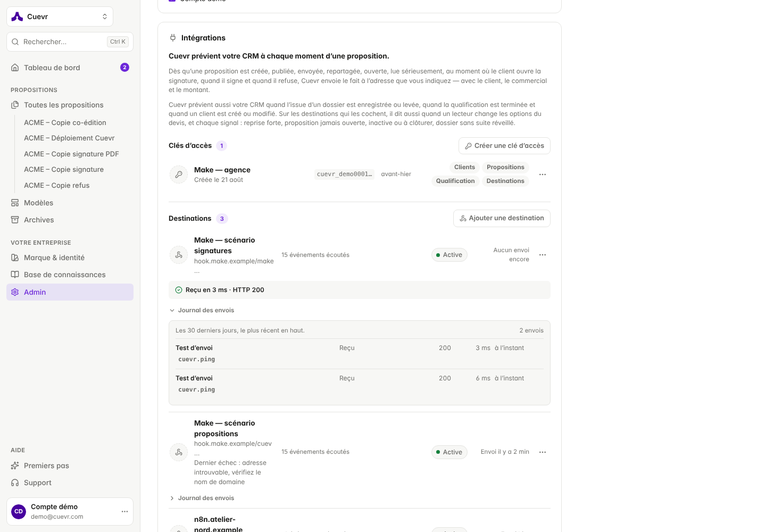Open ACME – Copie co-édition proposal

pyautogui.click(x=65, y=122)
